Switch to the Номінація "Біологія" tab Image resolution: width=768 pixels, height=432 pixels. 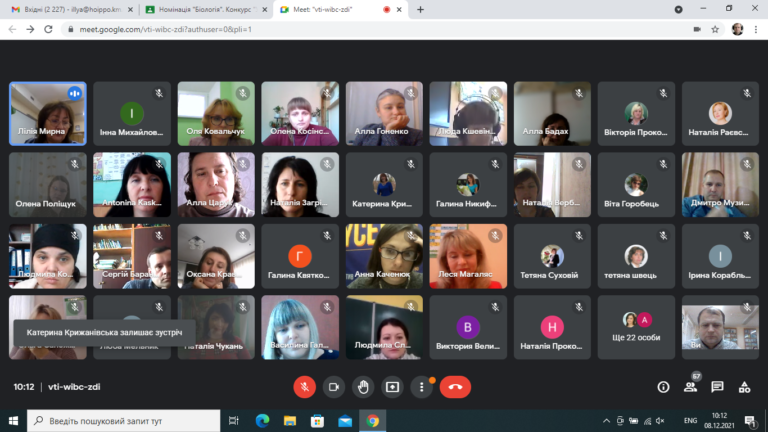pos(206,9)
